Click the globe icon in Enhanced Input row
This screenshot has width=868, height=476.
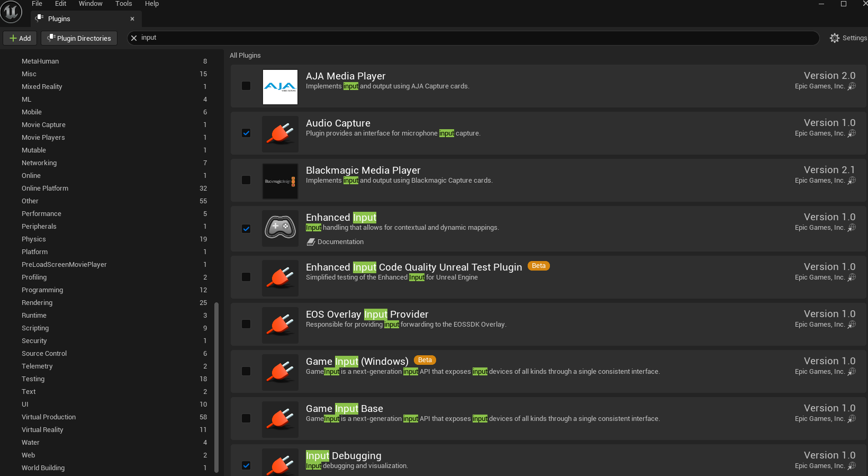click(852, 228)
